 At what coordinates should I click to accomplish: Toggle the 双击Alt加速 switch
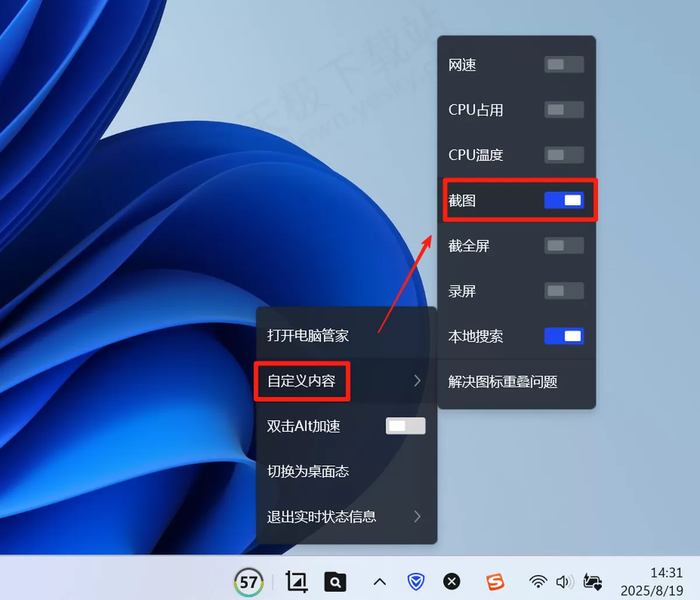405,426
